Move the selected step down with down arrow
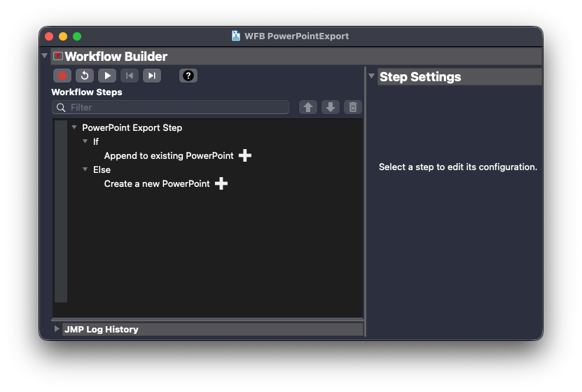 click(331, 107)
